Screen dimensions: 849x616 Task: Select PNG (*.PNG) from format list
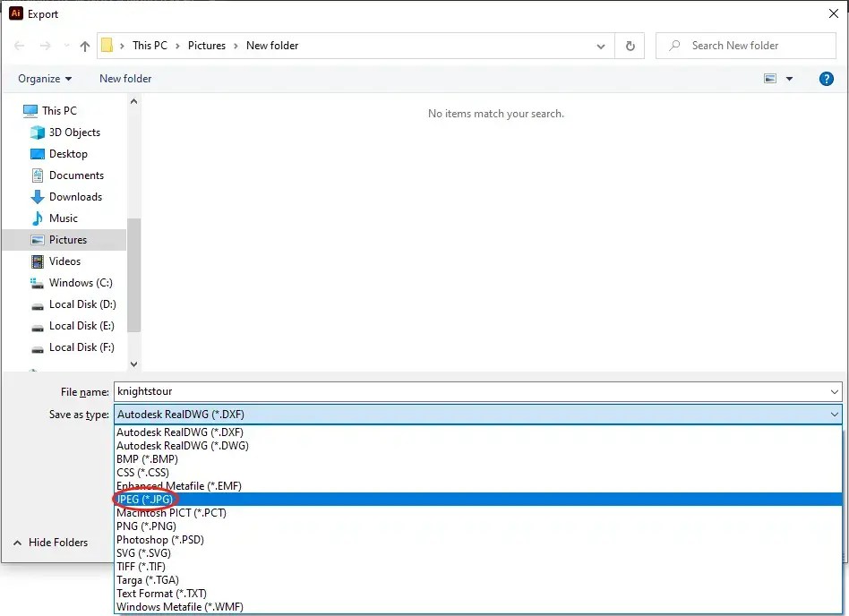(147, 526)
